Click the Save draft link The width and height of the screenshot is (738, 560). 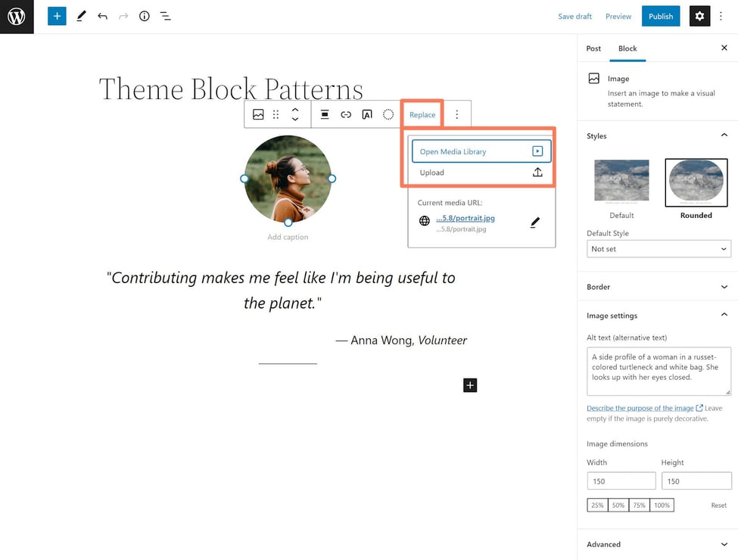pos(575,17)
